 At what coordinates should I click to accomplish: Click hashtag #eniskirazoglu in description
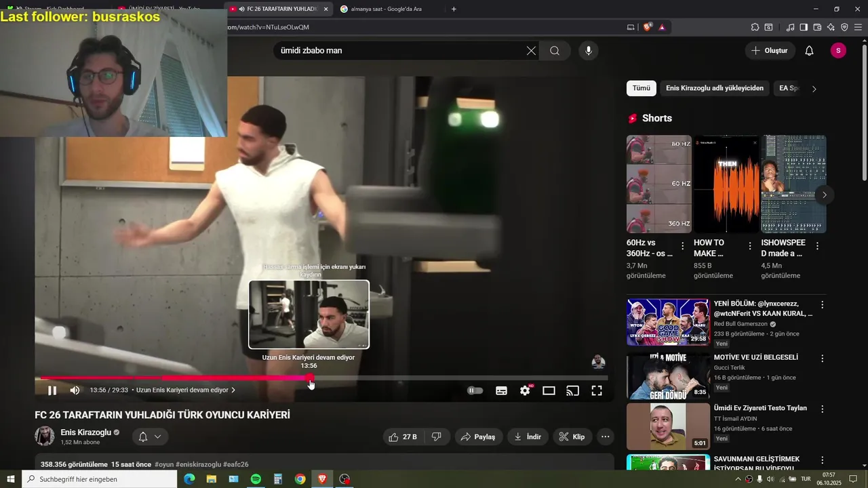pos(198,464)
